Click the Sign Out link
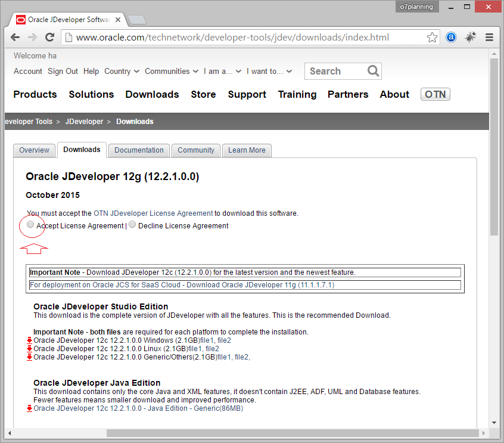Image resolution: width=504 pixels, height=443 pixels. (x=63, y=71)
